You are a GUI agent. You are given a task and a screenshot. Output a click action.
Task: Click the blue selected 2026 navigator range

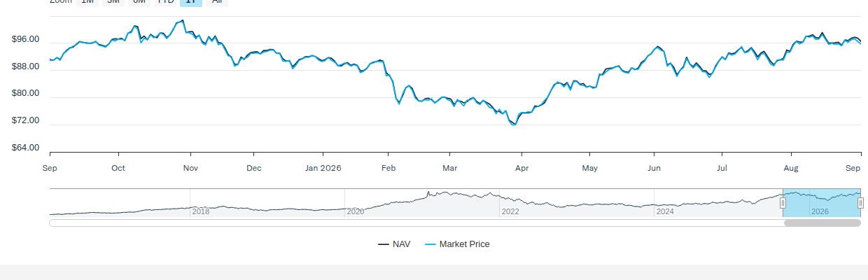coord(822,203)
